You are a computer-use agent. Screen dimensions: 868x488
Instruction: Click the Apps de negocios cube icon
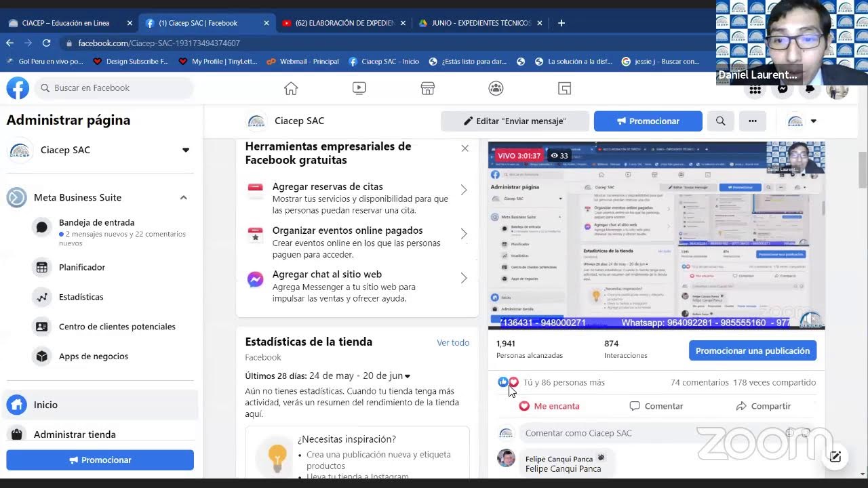[x=42, y=356]
